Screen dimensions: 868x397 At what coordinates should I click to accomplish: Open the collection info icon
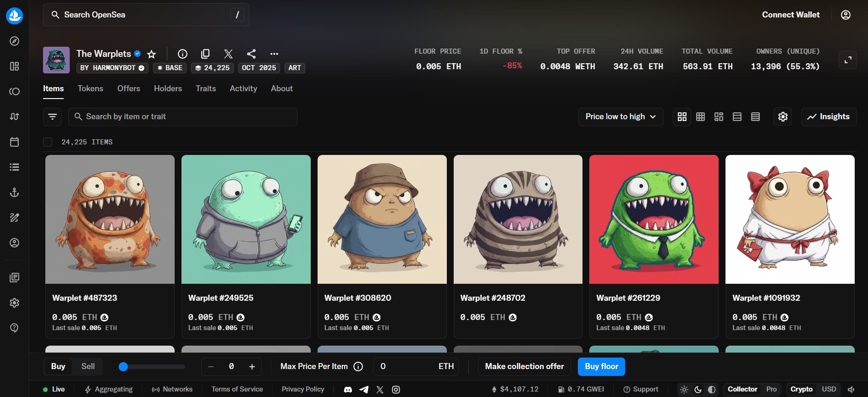(x=182, y=54)
